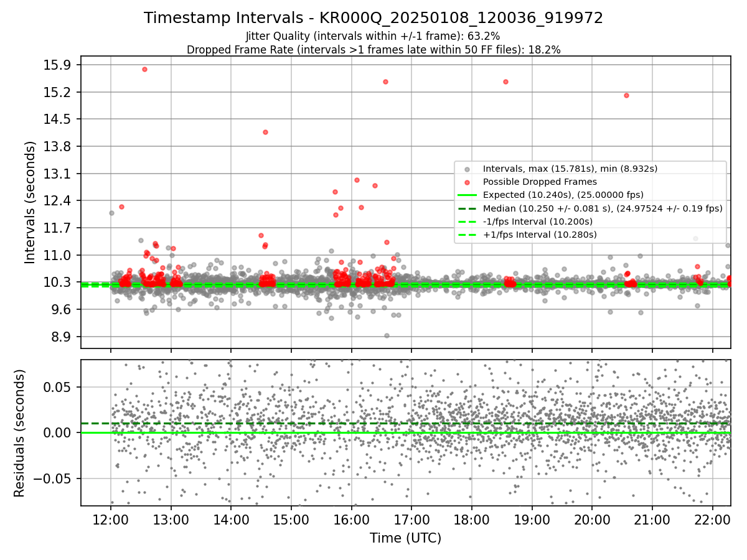Click the x-axis tick label 20:00

[x=592, y=519]
